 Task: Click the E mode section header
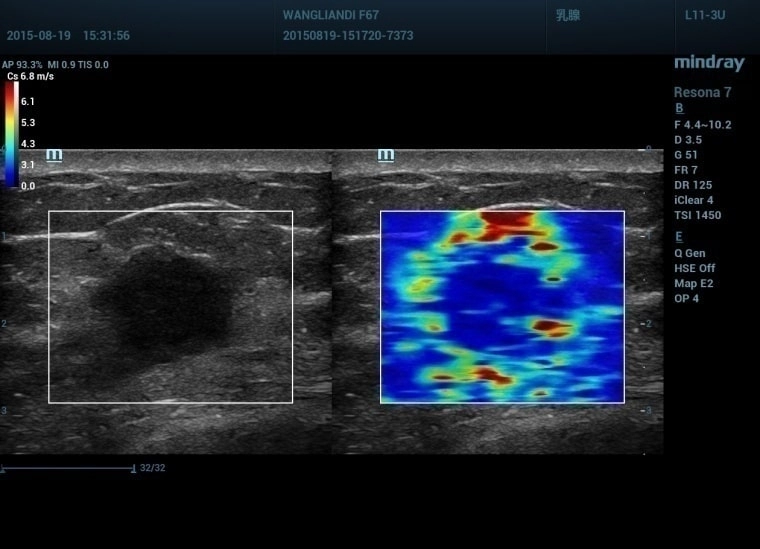(x=679, y=237)
